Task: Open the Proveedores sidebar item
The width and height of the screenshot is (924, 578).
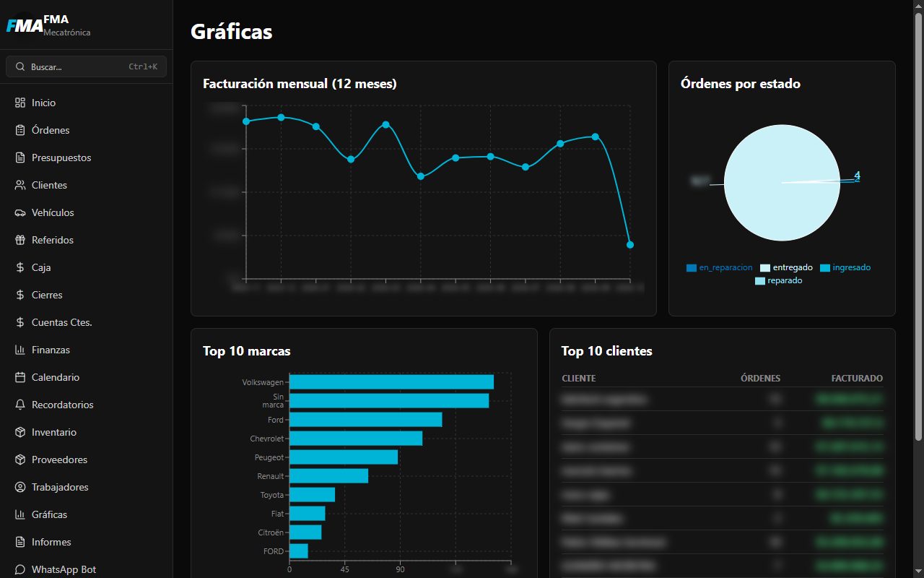Action: [87, 460]
